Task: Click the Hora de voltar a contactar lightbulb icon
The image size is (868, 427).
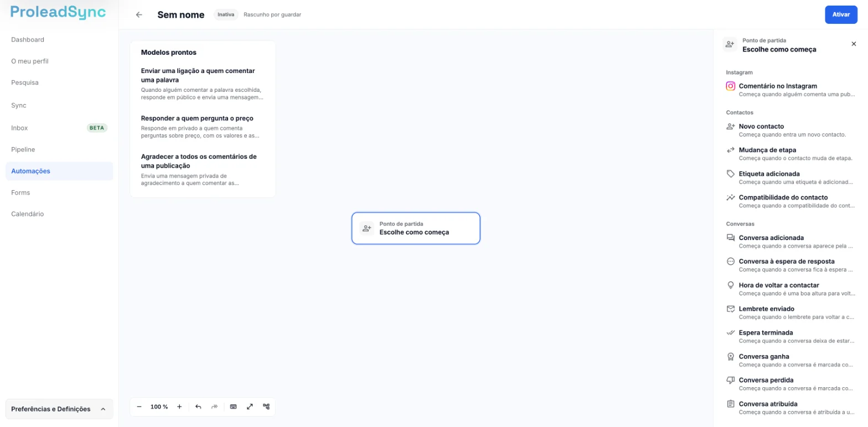Action: (731, 285)
